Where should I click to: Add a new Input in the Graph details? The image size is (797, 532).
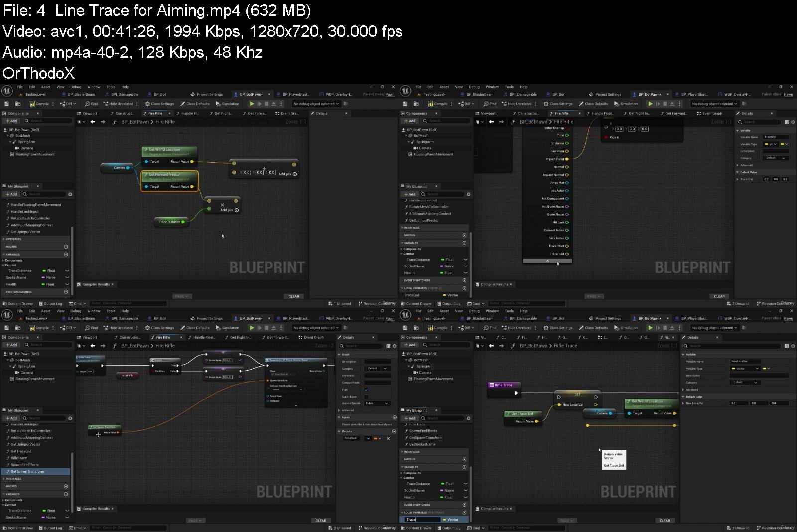[395, 417]
